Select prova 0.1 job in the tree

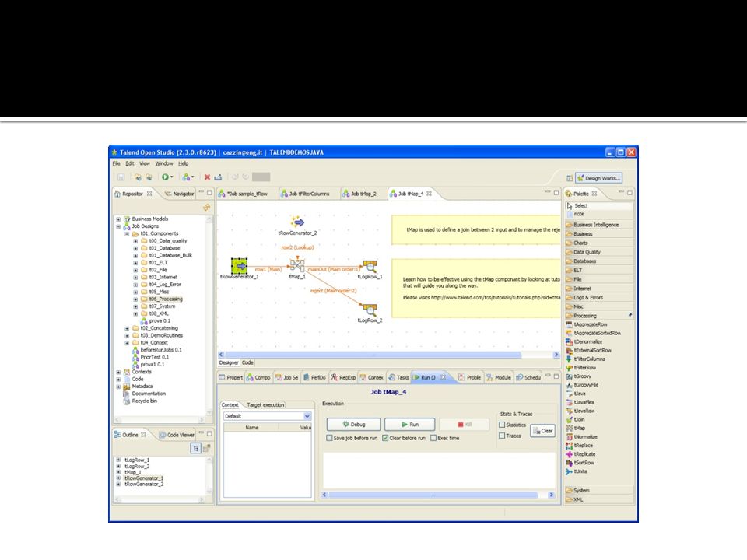pyautogui.click(x=156, y=321)
